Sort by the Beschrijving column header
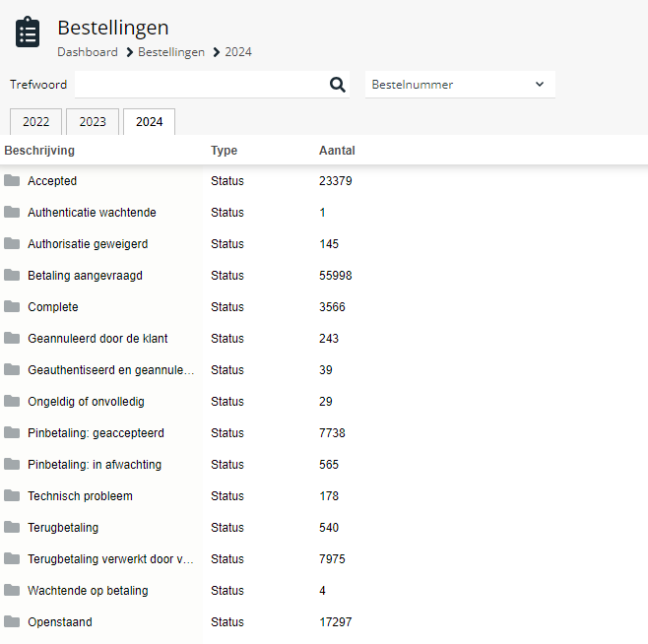Screen dimensions: 648x644 click(39, 151)
